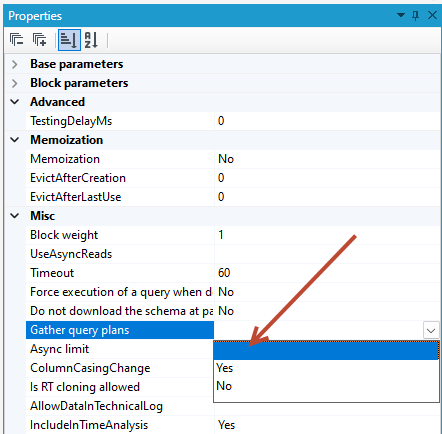Expand Base parameters section

pos(14,64)
